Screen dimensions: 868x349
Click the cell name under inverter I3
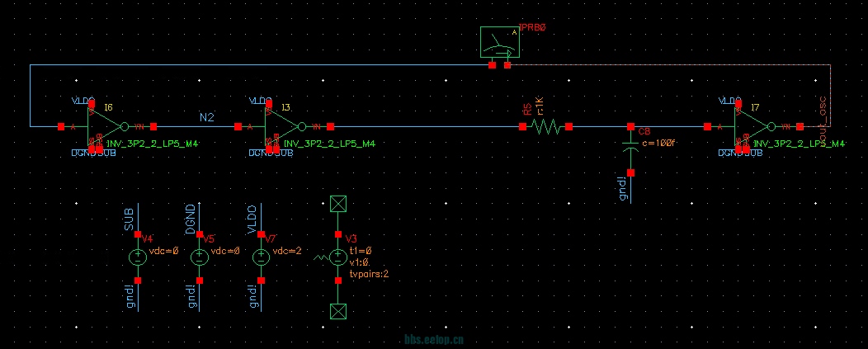tap(329, 144)
